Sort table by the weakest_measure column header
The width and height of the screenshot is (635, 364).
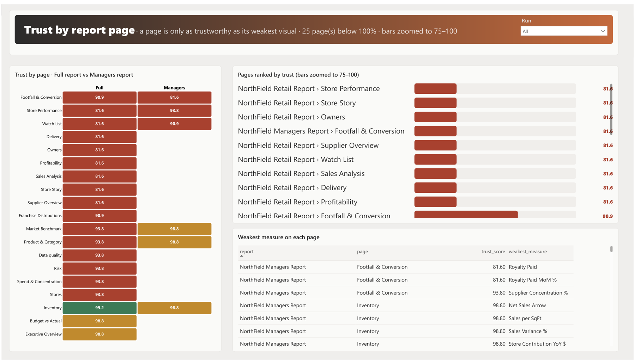pos(527,252)
